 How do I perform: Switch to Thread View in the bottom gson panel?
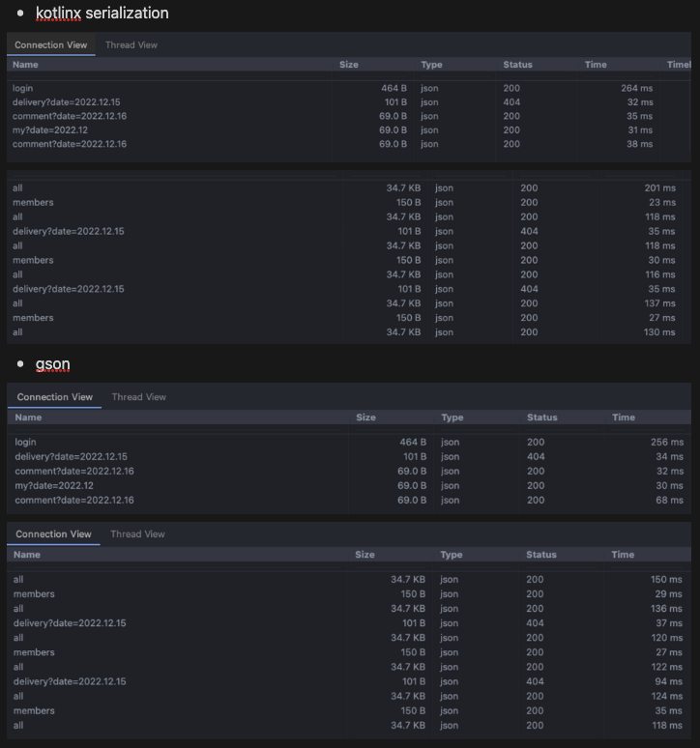click(x=137, y=533)
